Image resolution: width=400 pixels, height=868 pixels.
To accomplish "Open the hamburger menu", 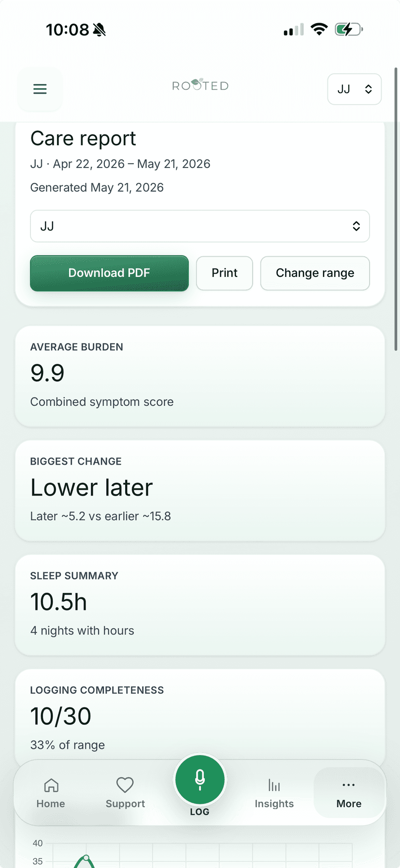I will click(40, 89).
